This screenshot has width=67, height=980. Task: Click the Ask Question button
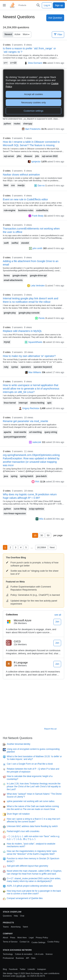pos(55,17)
